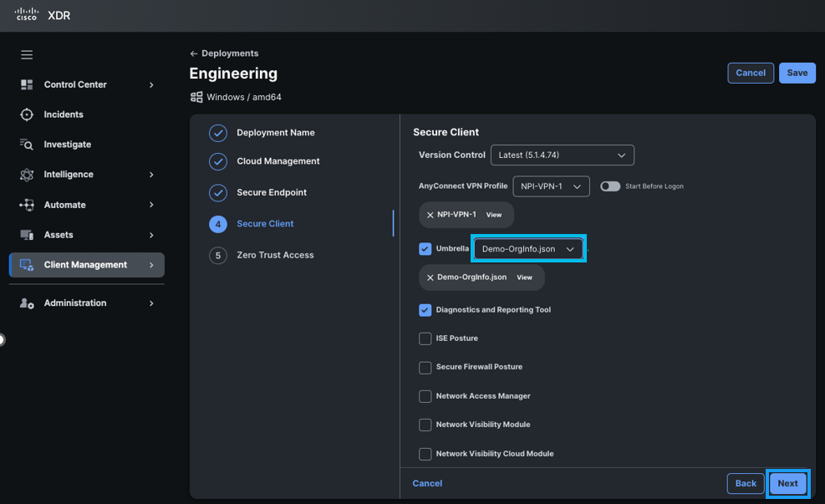This screenshot has height=504, width=825.
Task: Jump to Cloud Management step
Action: pyautogui.click(x=278, y=161)
